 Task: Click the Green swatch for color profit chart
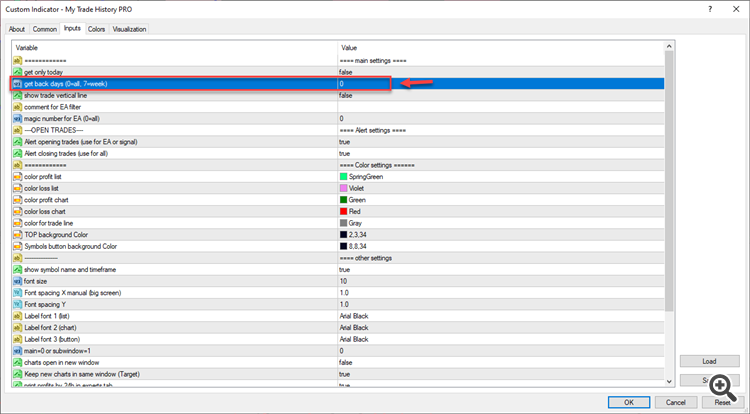point(343,200)
